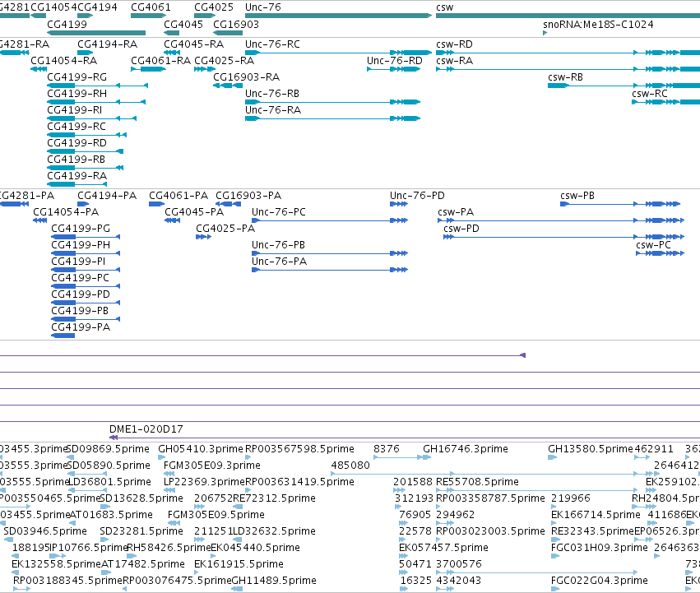Select protein label CG4199-PB
Image resolution: width=700 pixels, height=593 pixels.
click(80, 312)
